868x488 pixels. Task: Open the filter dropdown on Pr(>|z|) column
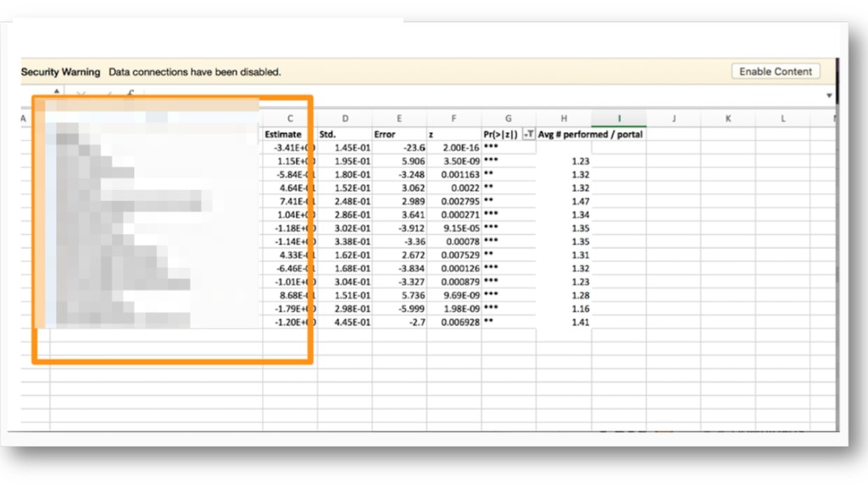[x=529, y=134]
